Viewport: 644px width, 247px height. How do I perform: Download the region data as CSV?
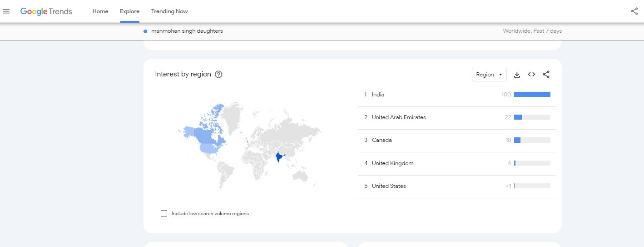(x=517, y=75)
